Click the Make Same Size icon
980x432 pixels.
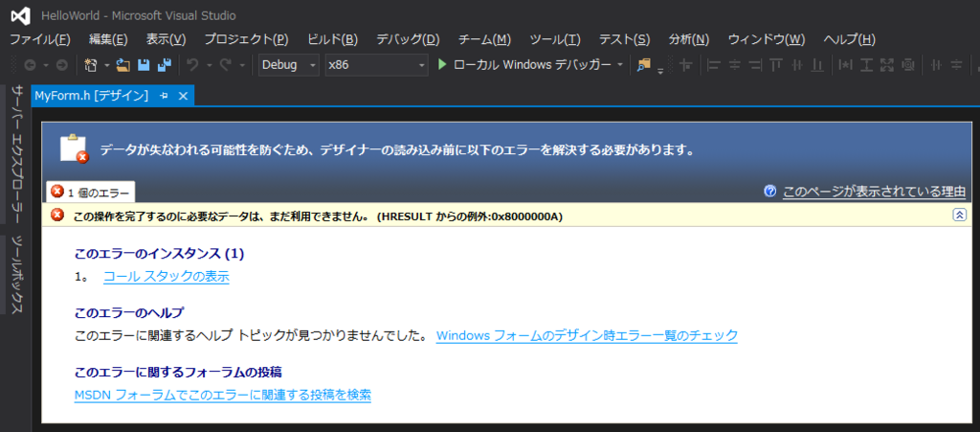pyautogui.click(x=887, y=64)
